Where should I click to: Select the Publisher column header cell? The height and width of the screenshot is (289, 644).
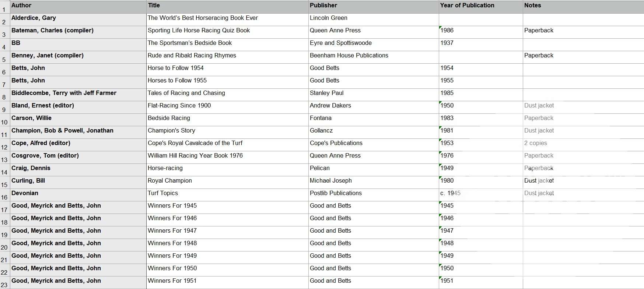[x=374, y=7]
